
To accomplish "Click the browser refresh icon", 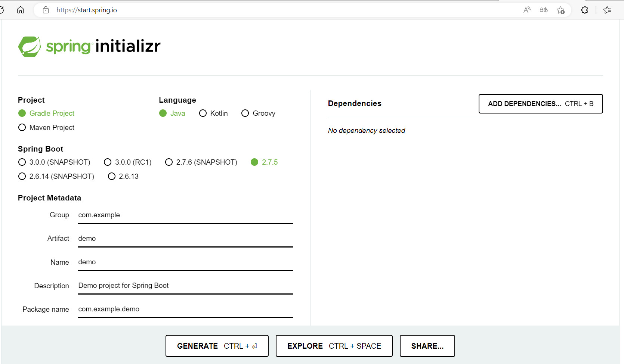I will pos(1,10).
